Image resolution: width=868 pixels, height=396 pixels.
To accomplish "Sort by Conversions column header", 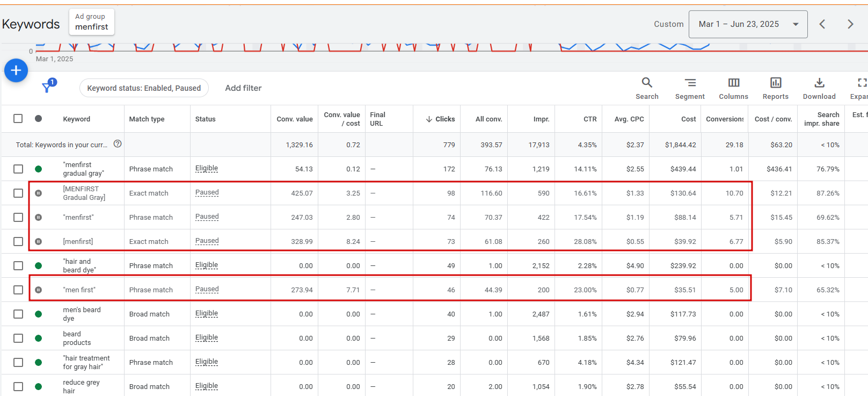I will 725,119.
